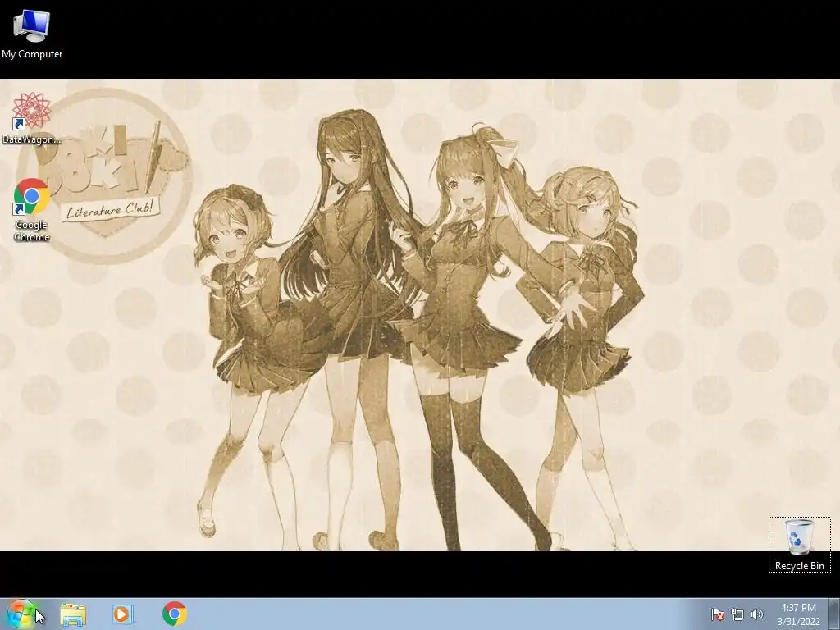Select the Recycle Bin icon
The height and width of the screenshot is (630, 840).
tap(799, 545)
